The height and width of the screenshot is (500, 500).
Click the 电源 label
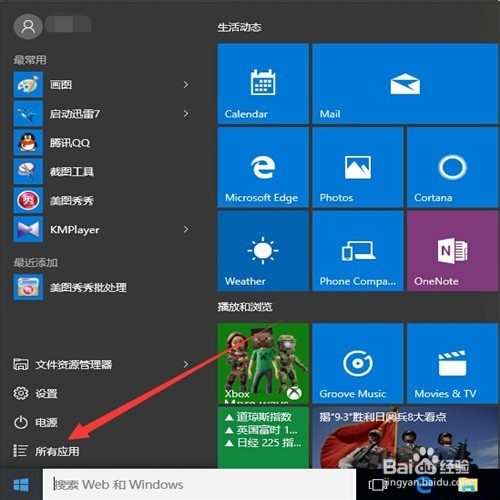pyautogui.click(x=46, y=423)
